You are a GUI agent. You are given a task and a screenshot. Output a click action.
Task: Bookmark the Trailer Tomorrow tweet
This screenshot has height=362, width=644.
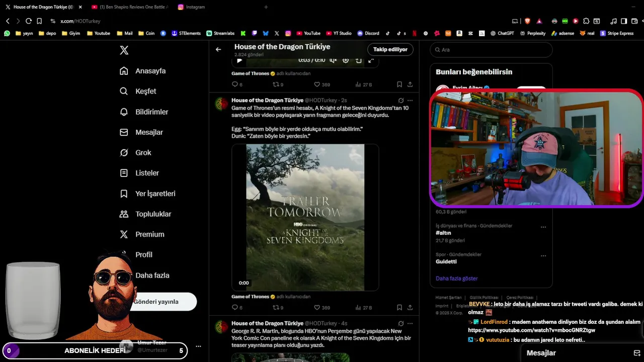pyautogui.click(x=399, y=308)
